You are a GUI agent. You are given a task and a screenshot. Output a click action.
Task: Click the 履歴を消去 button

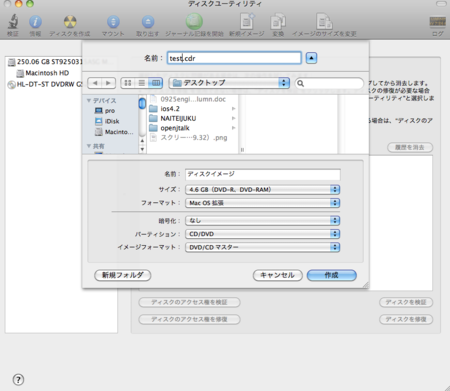pyautogui.click(x=410, y=147)
